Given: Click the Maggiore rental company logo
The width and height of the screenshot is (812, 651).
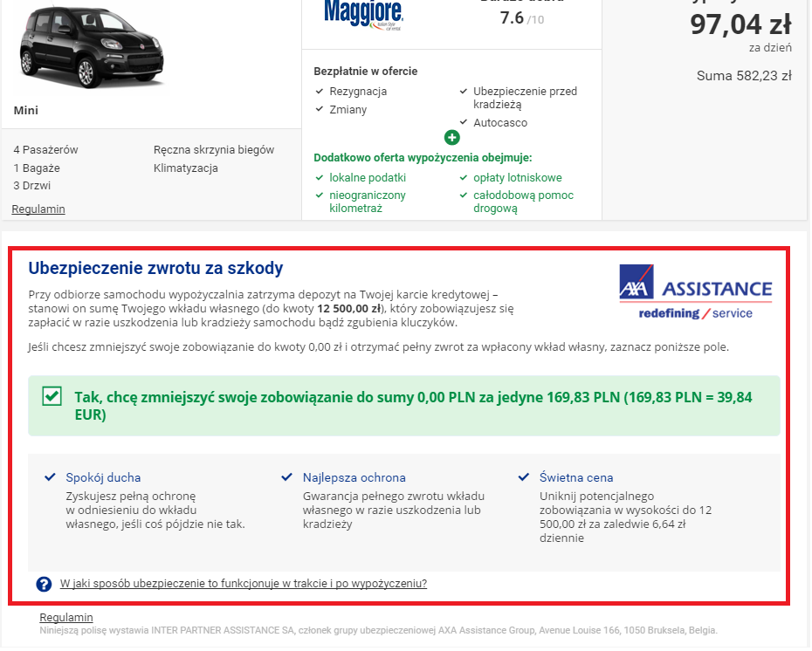Looking at the screenshot, I should click(363, 15).
